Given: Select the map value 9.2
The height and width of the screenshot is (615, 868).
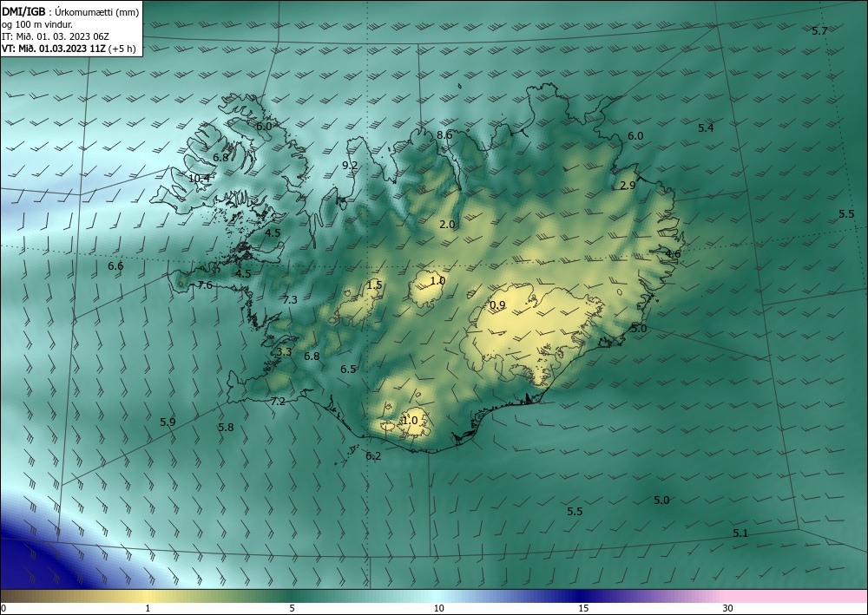Looking at the screenshot, I should tap(349, 166).
